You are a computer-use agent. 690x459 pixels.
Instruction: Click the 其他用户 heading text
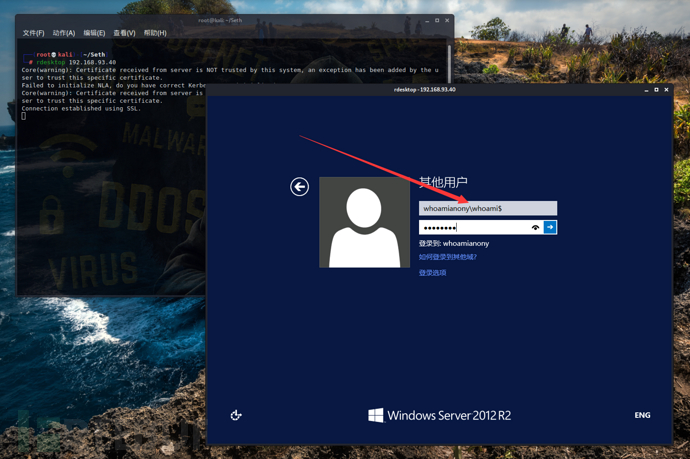pos(443,182)
